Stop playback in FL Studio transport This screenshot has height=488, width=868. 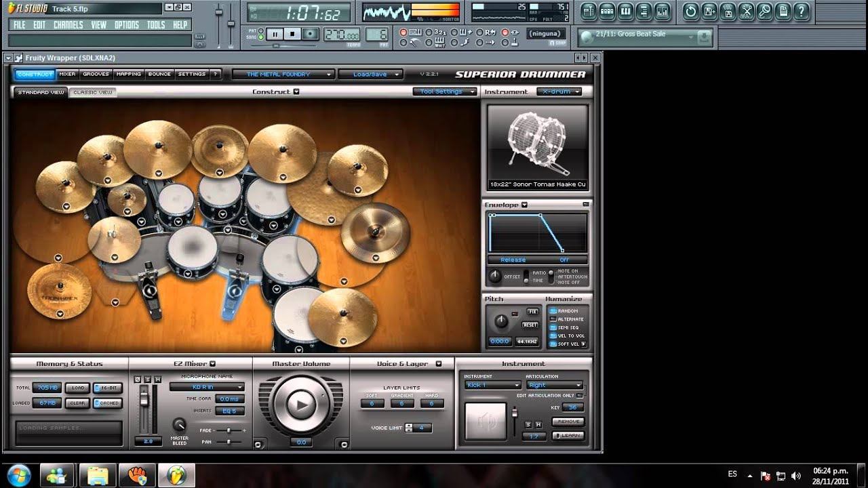pos(292,34)
